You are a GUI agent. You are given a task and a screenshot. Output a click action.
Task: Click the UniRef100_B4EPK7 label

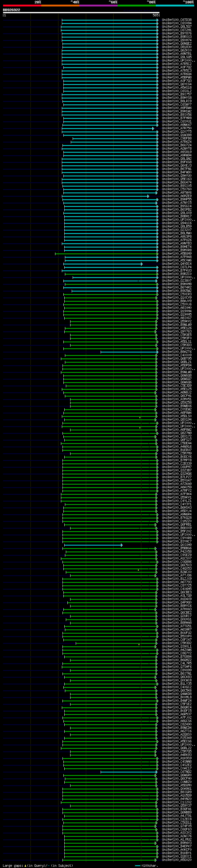click(177, 846)
